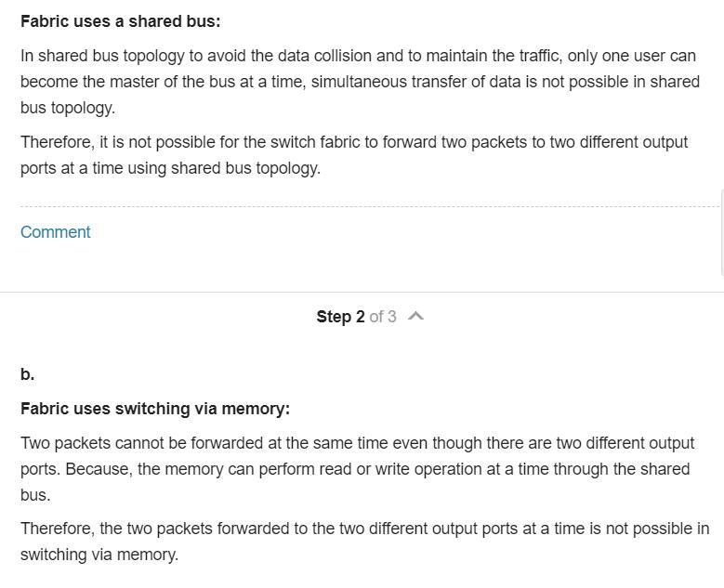Image resolution: width=724 pixels, height=588 pixels.
Task: Click the text "bus topology." ending the first paragraph
Action: tap(68, 108)
